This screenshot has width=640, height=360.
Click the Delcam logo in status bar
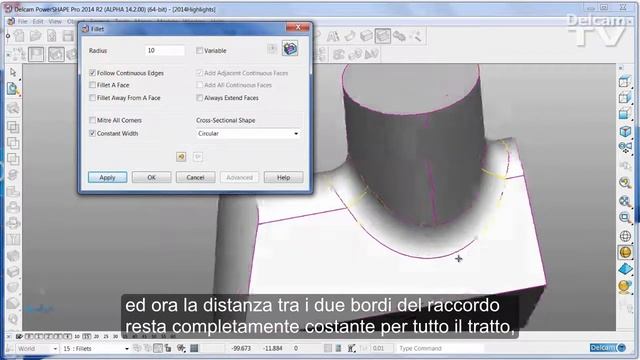coord(608,348)
